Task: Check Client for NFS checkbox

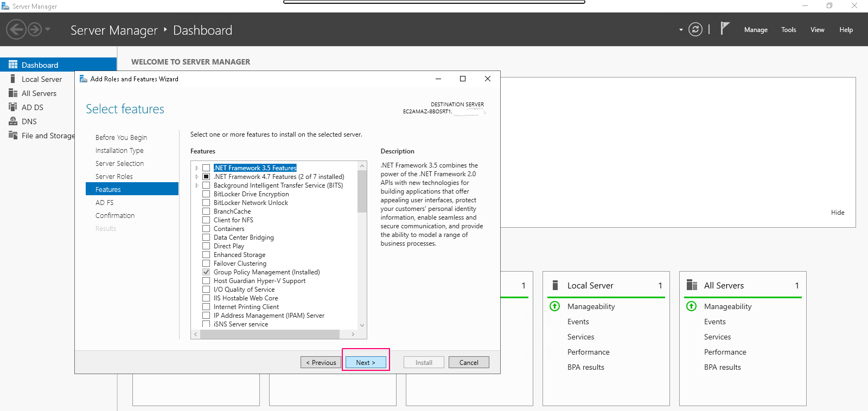Action: point(206,220)
